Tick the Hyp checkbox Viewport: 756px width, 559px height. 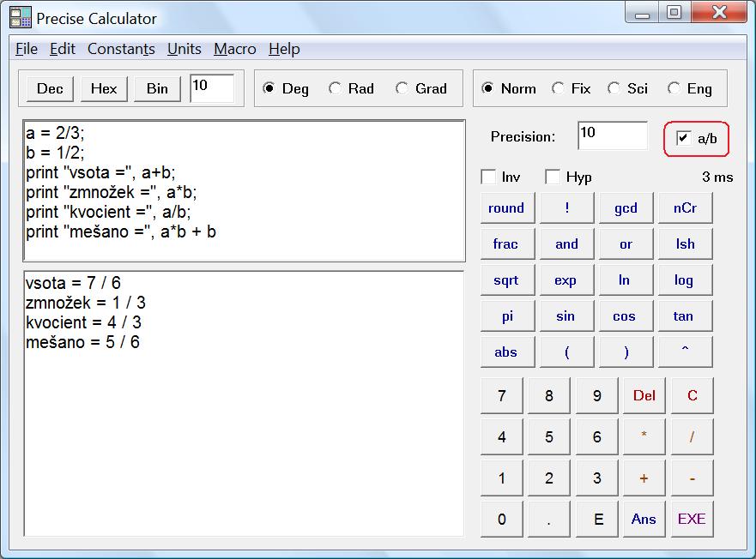coord(553,177)
